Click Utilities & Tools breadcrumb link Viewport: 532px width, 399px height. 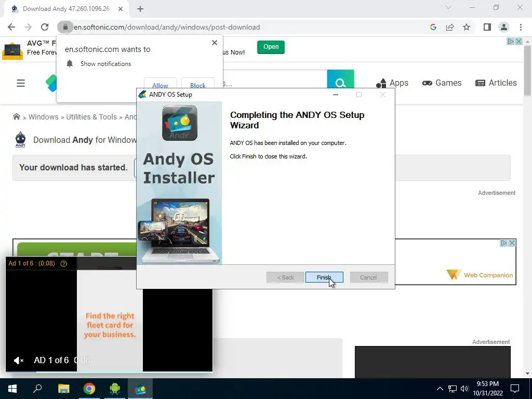coord(91,117)
